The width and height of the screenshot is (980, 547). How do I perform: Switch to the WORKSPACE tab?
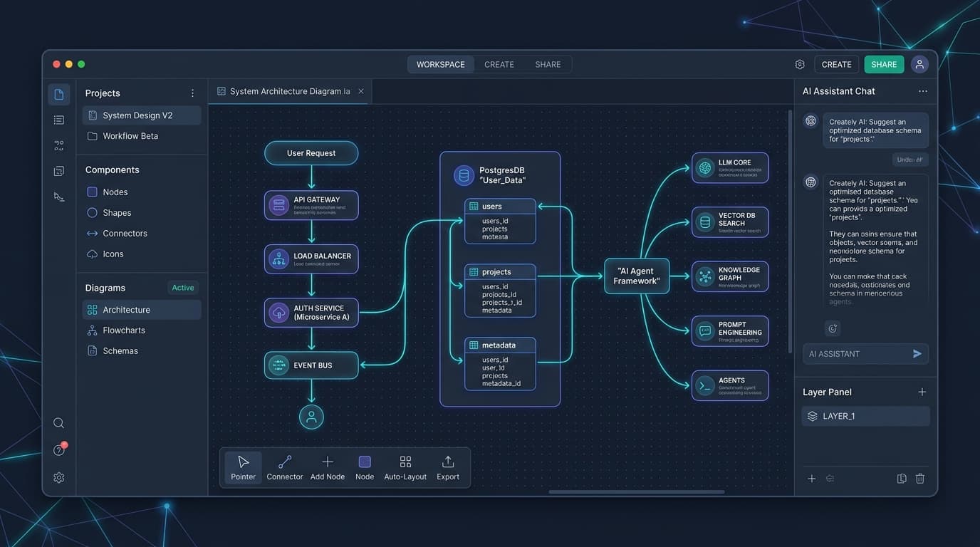[441, 64]
